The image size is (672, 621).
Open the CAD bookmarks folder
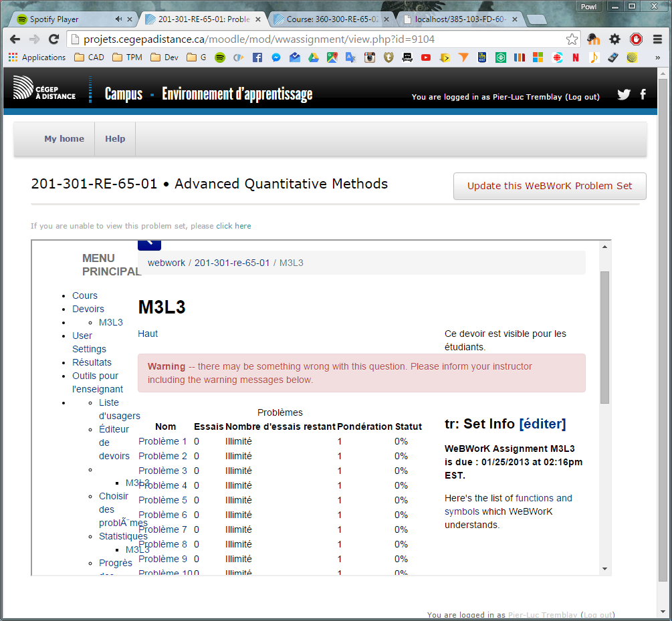click(x=89, y=57)
